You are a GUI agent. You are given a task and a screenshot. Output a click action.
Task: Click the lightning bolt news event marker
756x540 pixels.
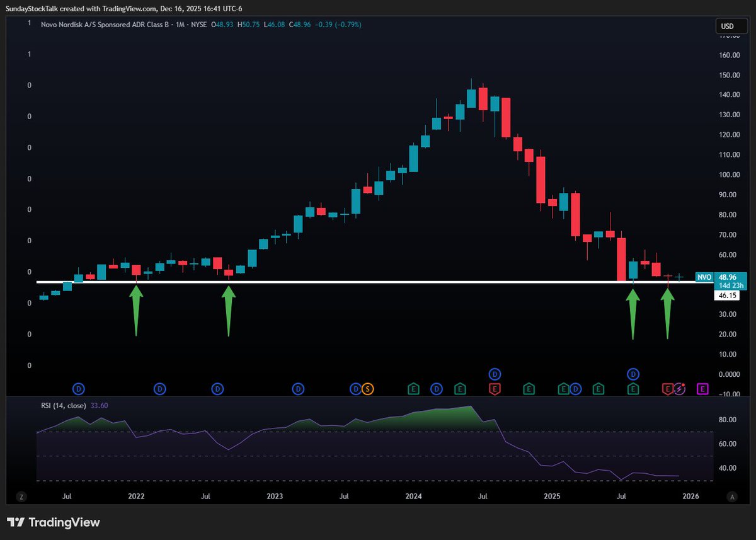click(679, 389)
